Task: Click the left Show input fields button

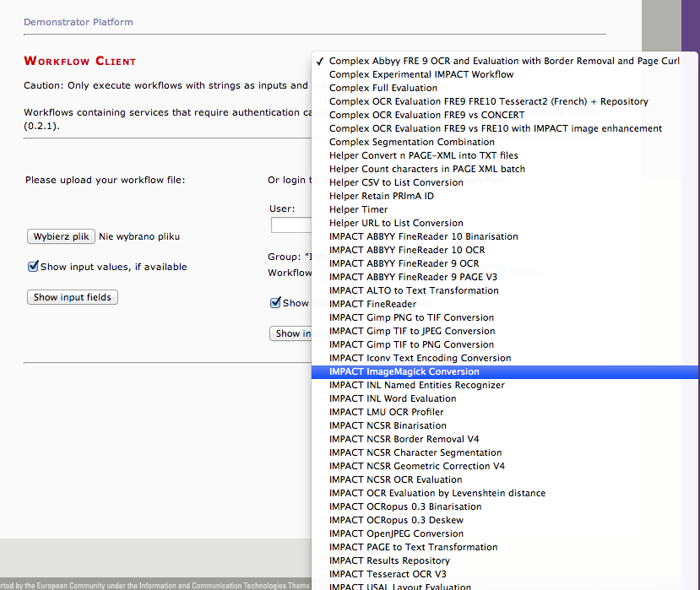Action: coord(73,297)
